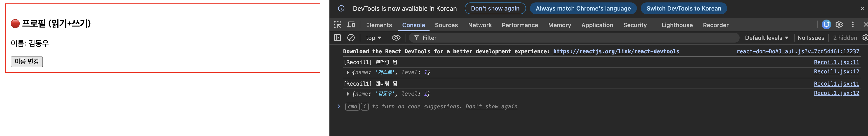Switch to the Elements tab

(379, 25)
